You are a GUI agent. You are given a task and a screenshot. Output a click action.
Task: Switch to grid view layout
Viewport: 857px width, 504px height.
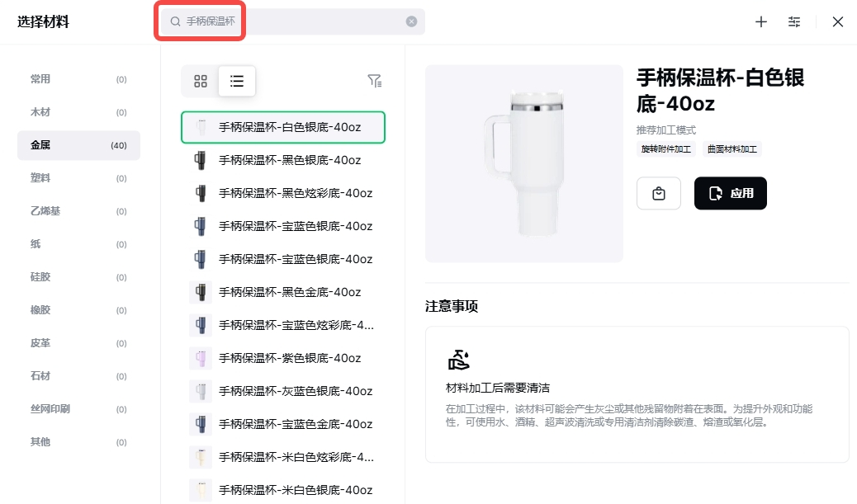201,81
